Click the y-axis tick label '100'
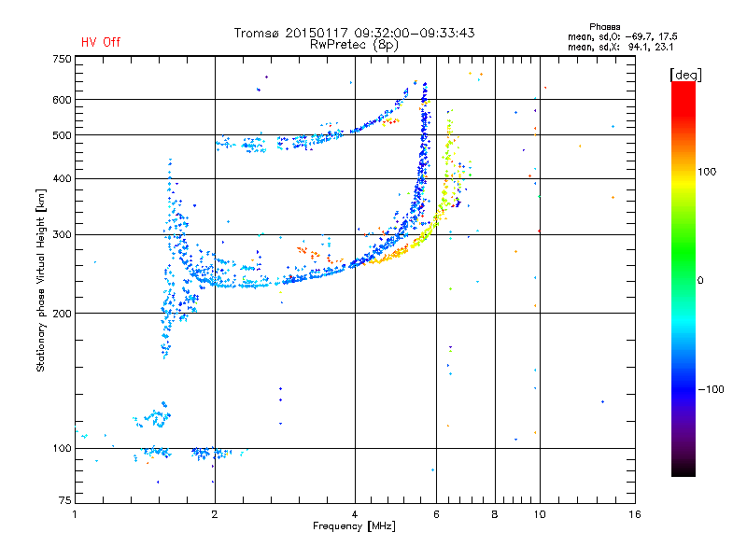 (62, 448)
